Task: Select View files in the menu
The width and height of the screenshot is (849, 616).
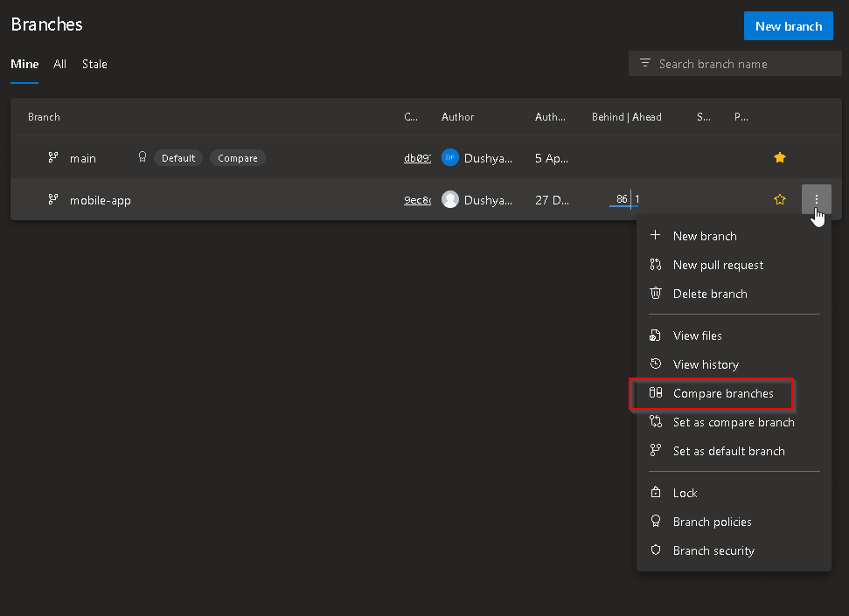Action: pyautogui.click(x=734, y=336)
